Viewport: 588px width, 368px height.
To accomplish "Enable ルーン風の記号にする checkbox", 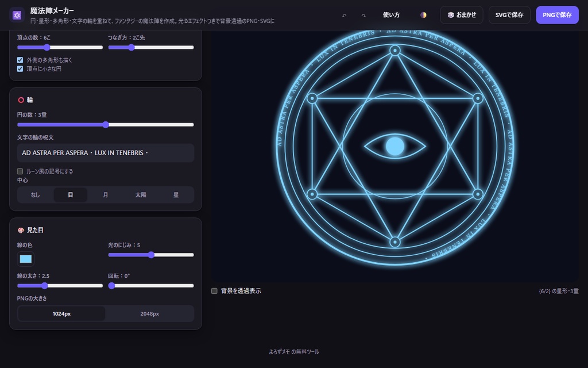I will (20, 171).
